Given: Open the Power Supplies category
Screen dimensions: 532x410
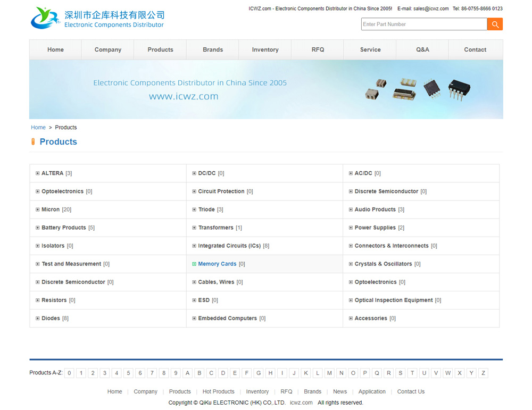Looking at the screenshot, I should (375, 228).
